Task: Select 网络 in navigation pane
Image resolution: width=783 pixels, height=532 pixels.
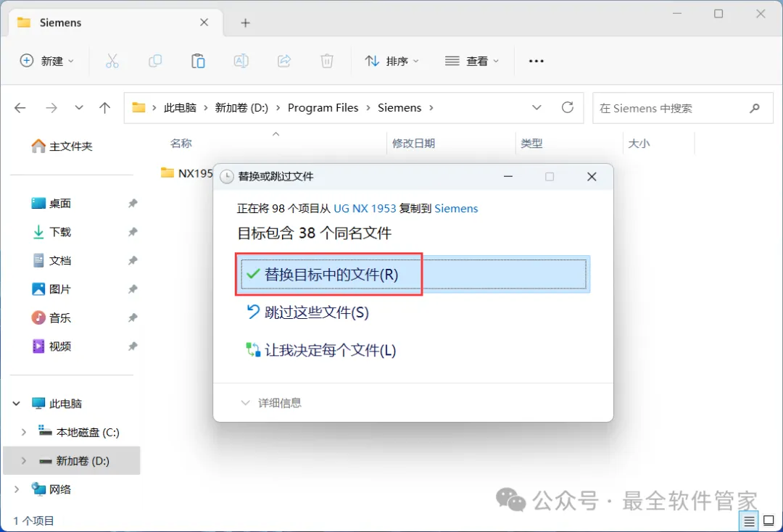Action: [51, 489]
